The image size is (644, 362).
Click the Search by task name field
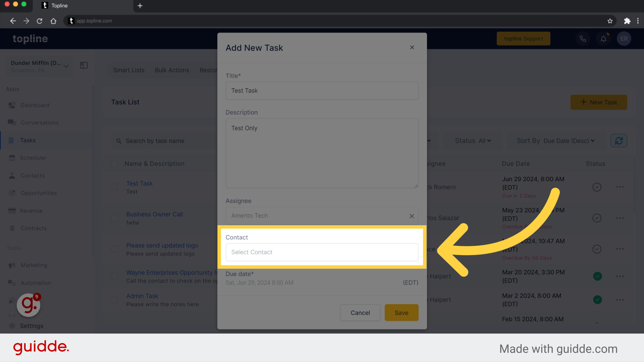tap(164, 141)
